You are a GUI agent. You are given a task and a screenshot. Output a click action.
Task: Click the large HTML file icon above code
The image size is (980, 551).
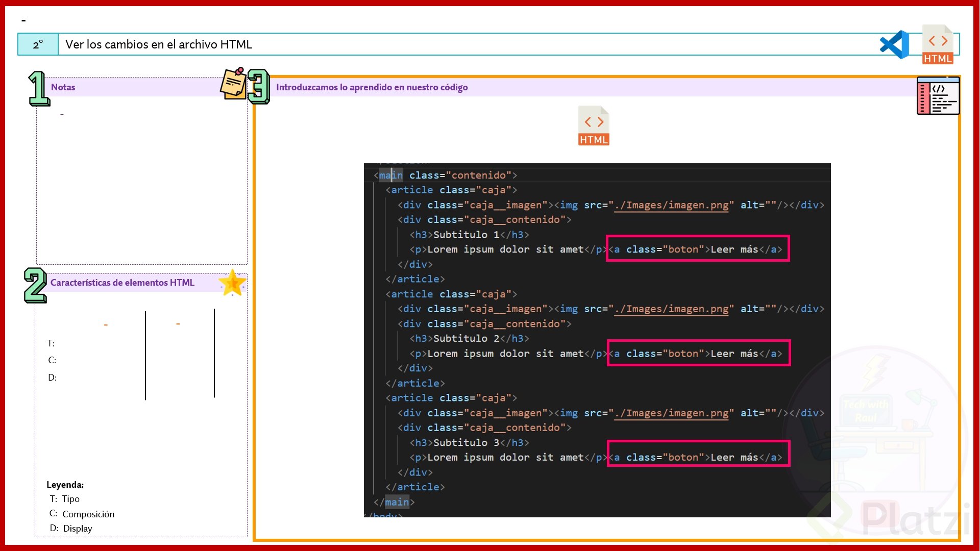coord(594,126)
